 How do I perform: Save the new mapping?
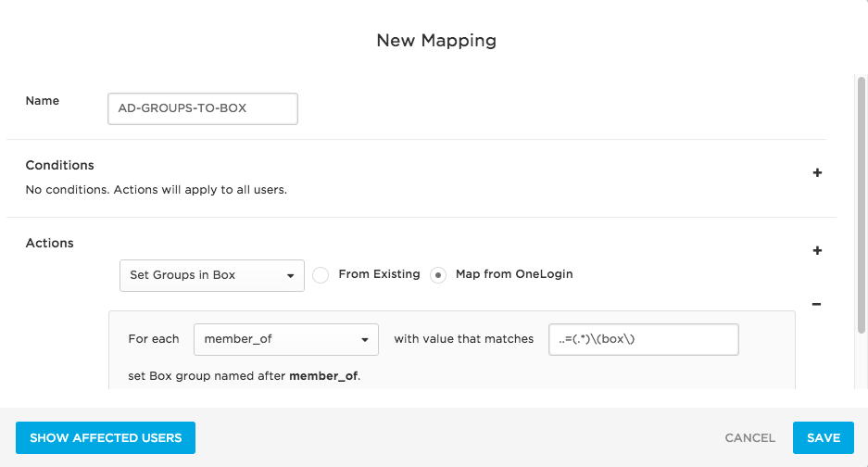click(824, 437)
